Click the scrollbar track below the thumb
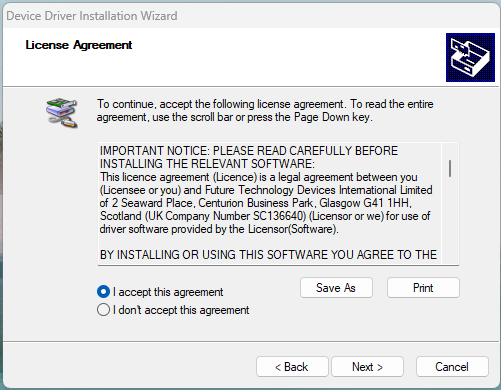The height and width of the screenshot is (390, 501). [450, 220]
